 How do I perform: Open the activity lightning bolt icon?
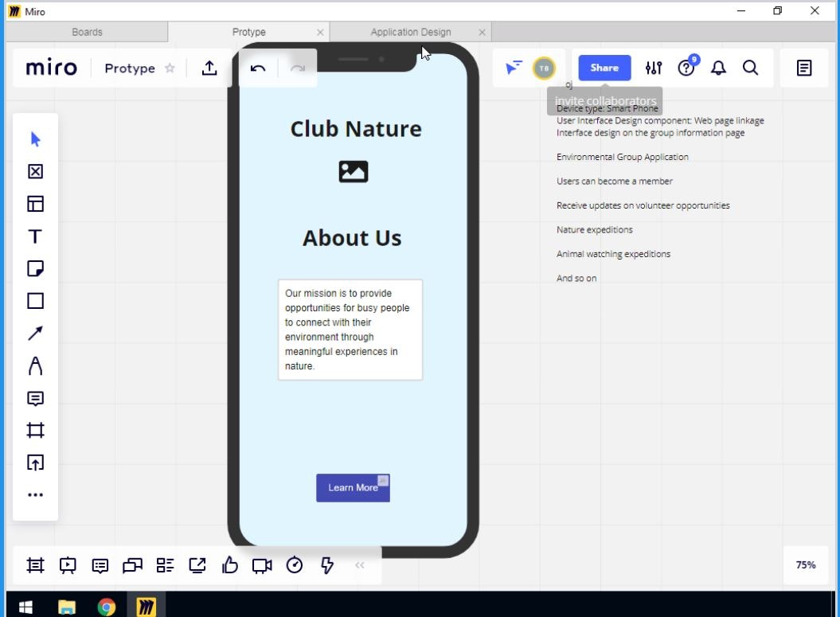[326, 565]
